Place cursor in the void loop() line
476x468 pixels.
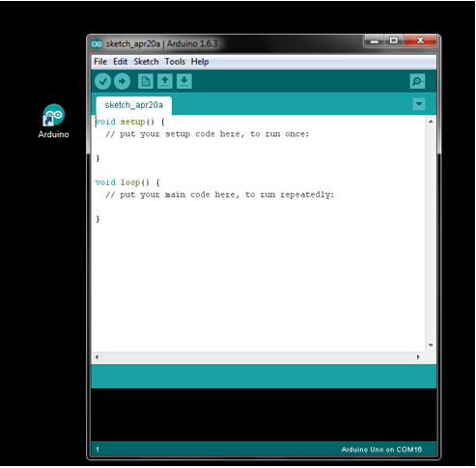[127, 182]
